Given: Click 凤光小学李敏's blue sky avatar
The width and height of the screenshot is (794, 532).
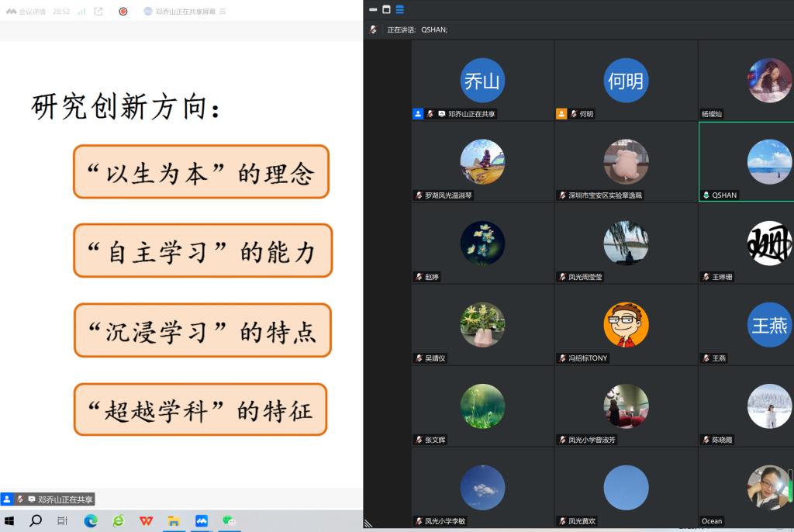Looking at the screenshot, I should click(482, 488).
